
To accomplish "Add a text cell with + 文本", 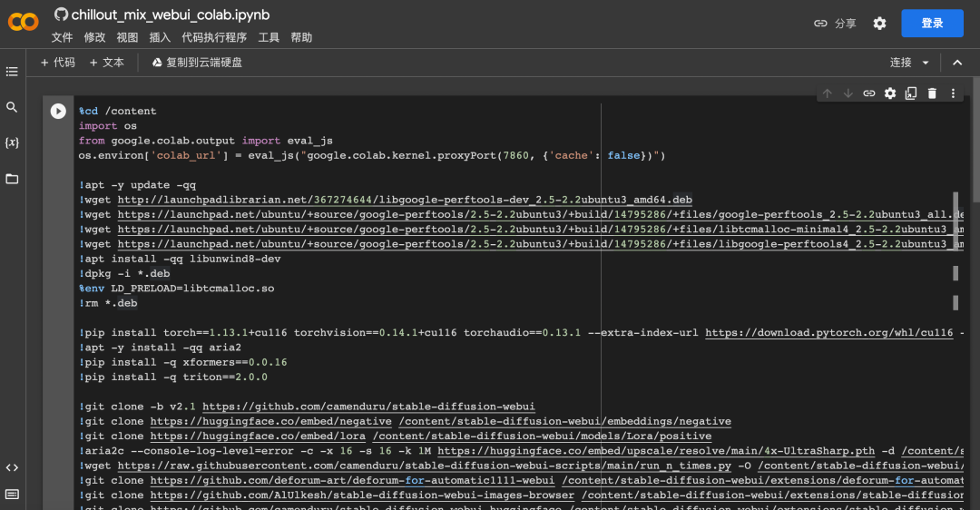I will [x=107, y=63].
